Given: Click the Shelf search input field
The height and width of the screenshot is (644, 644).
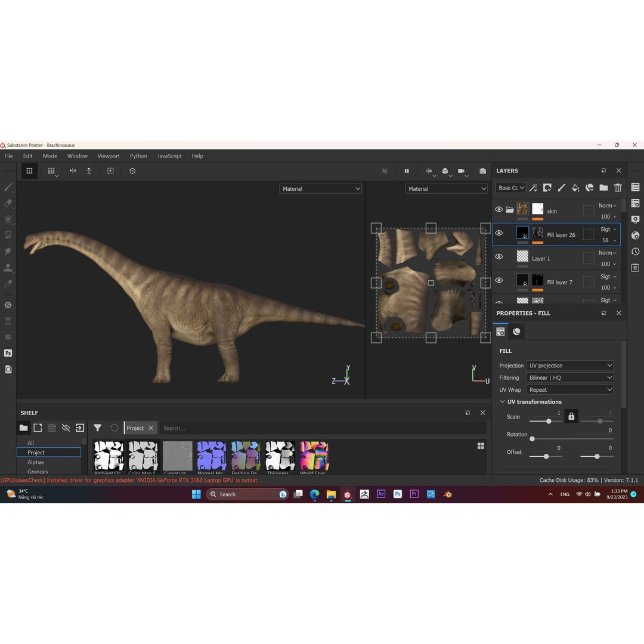Looking at the screenshot, I should (323, 428).
